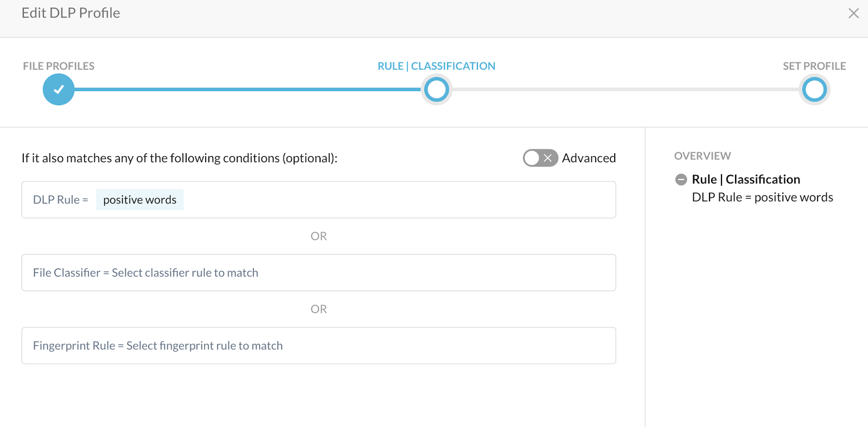Click 'DLP Rule = positive words' overview entry
This screenshot has height=427, width=868.
(762, 197)
